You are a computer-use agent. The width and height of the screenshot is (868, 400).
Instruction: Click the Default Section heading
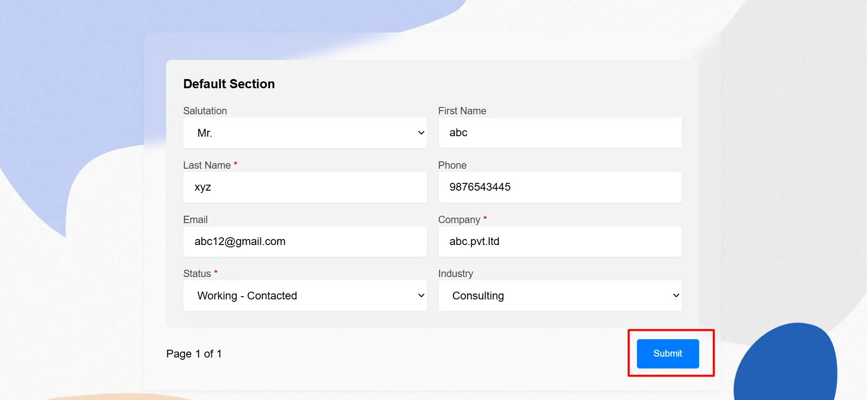click(229, 84)
